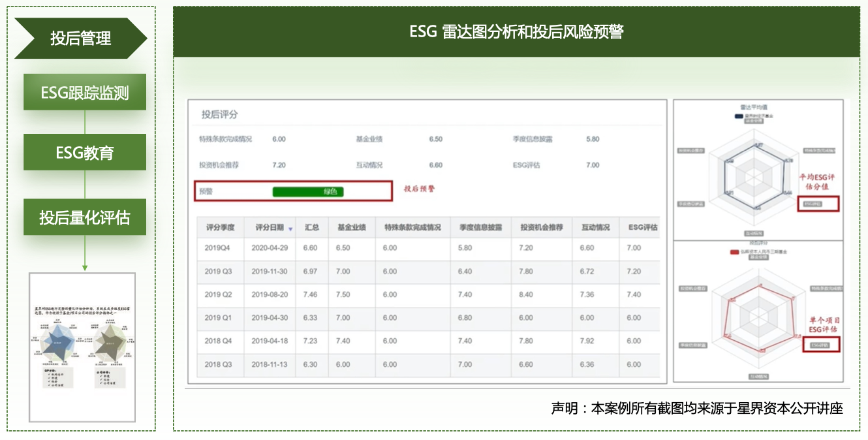Click the 基金业绩 value 7.50
Image resolution: width=868 pixels, height=440 pixels.
tap(343, 294)
